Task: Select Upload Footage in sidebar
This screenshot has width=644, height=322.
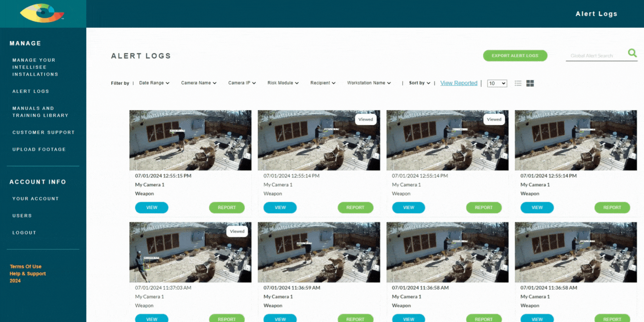Action: point(39,149)
